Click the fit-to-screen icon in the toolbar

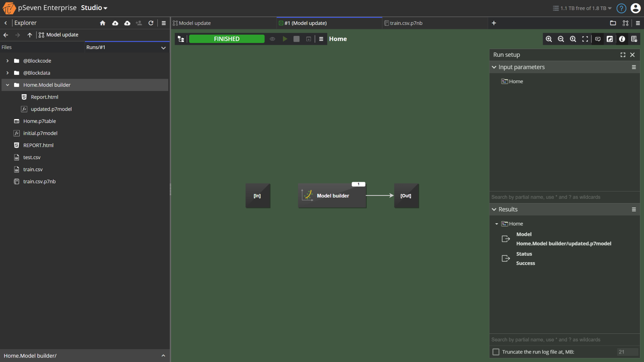(x=585, y=39)
